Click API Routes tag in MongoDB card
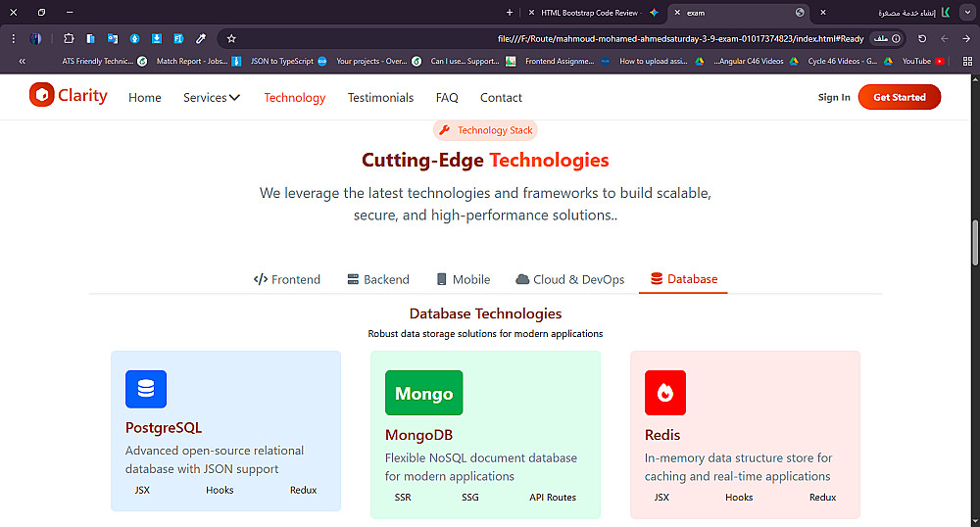Viewport: 980px width, 527px height. click(x=553, y=497)
